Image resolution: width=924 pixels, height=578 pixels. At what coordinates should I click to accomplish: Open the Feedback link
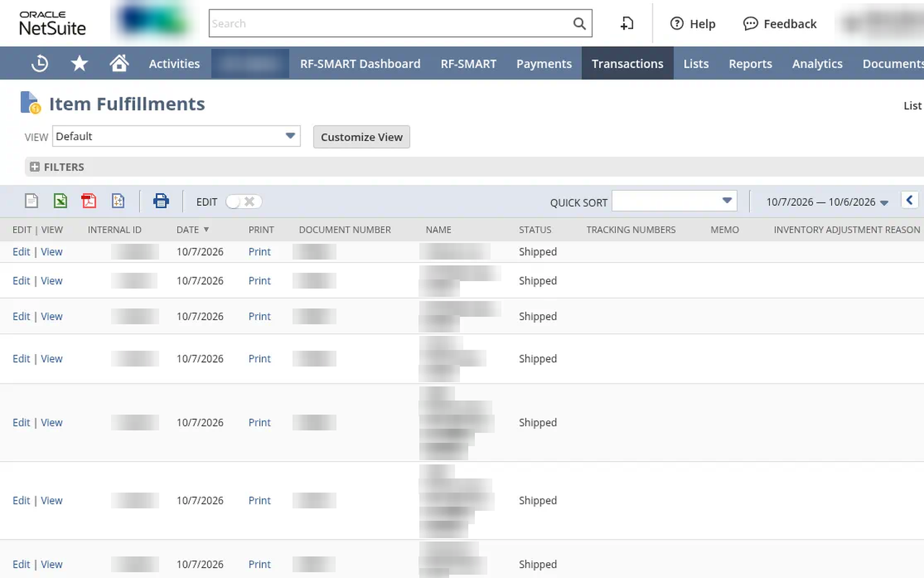point(780,24)
